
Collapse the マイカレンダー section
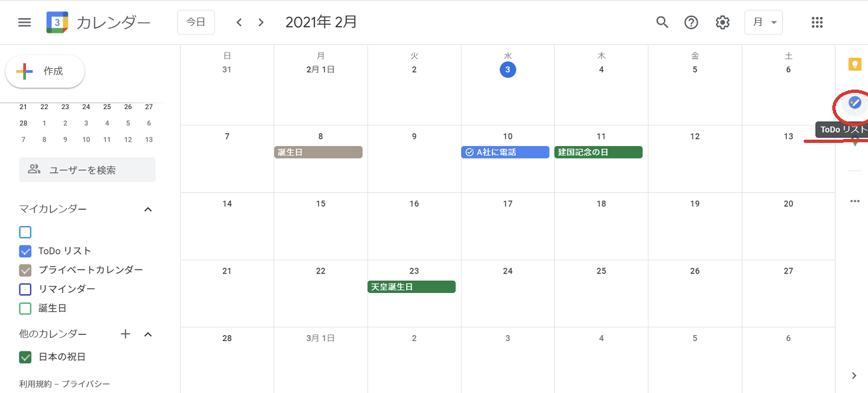tap(148, 209)
